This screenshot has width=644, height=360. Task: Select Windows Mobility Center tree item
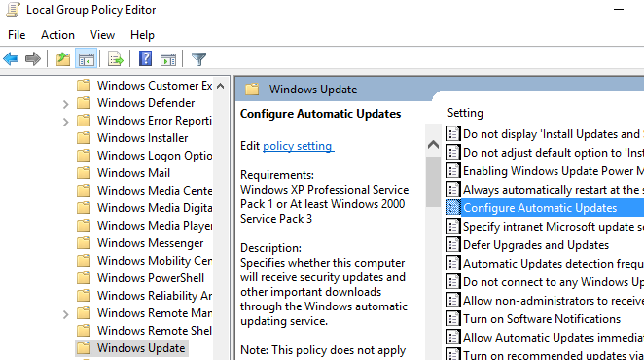click(x=155, y=261)
